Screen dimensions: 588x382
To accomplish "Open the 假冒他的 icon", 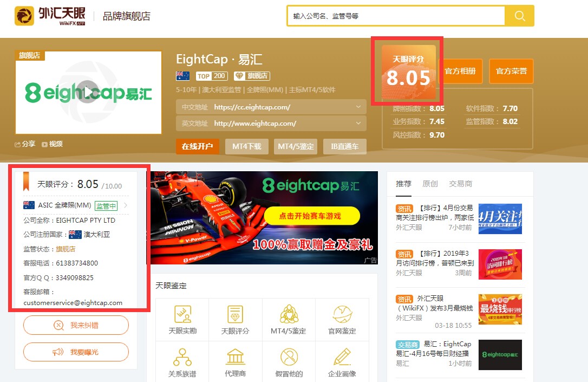I will (x=289, y=357).
